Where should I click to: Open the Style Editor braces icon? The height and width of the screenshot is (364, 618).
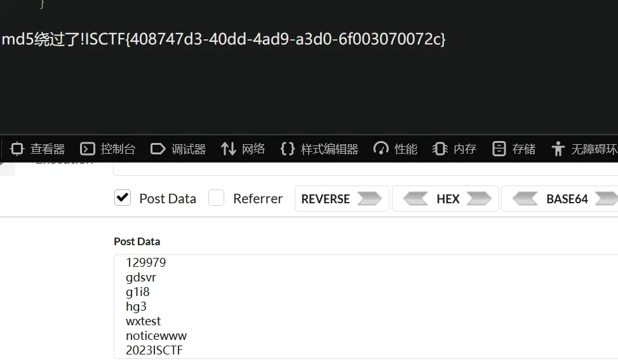click(287, 149)
